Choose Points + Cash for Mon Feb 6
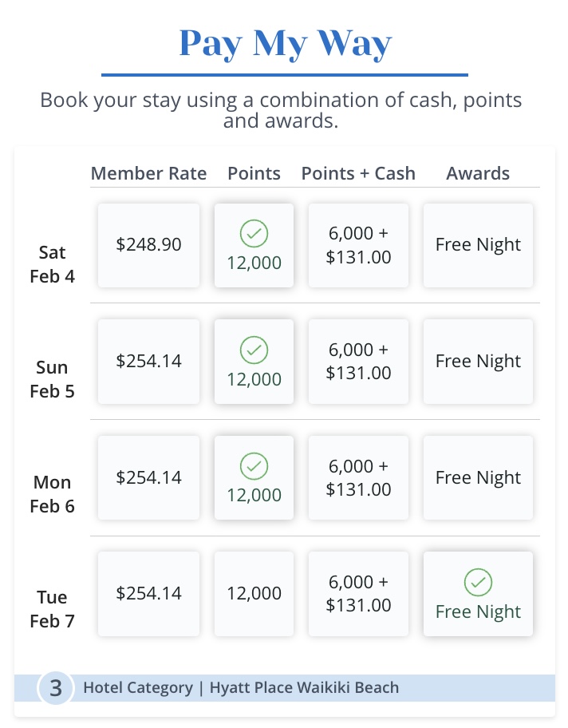568x728 pixels. click(358, 477)
